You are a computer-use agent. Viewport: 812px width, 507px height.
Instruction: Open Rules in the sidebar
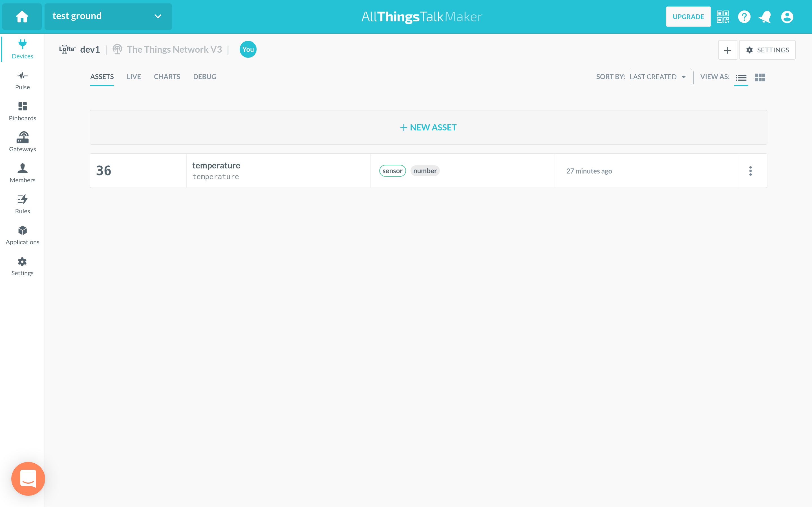click(x=23, y=204)
